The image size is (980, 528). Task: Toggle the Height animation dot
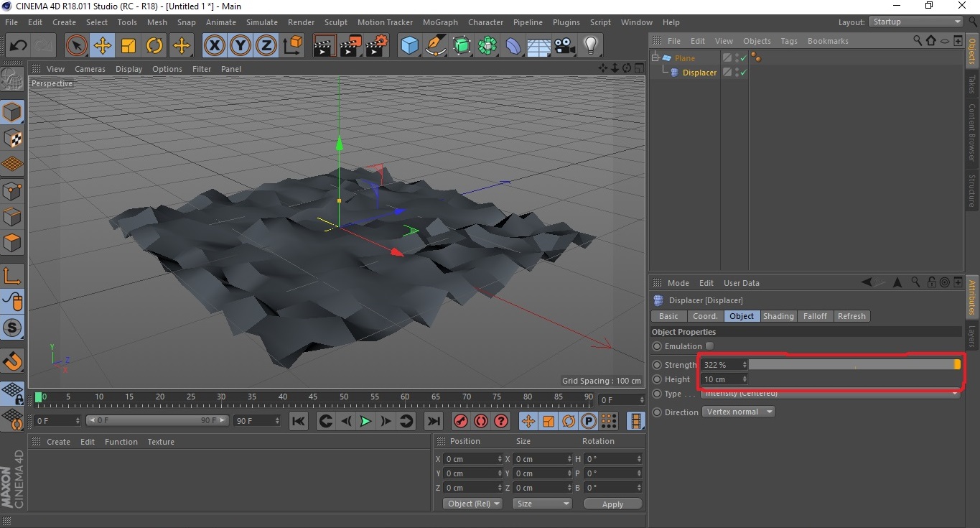[657, 379]
